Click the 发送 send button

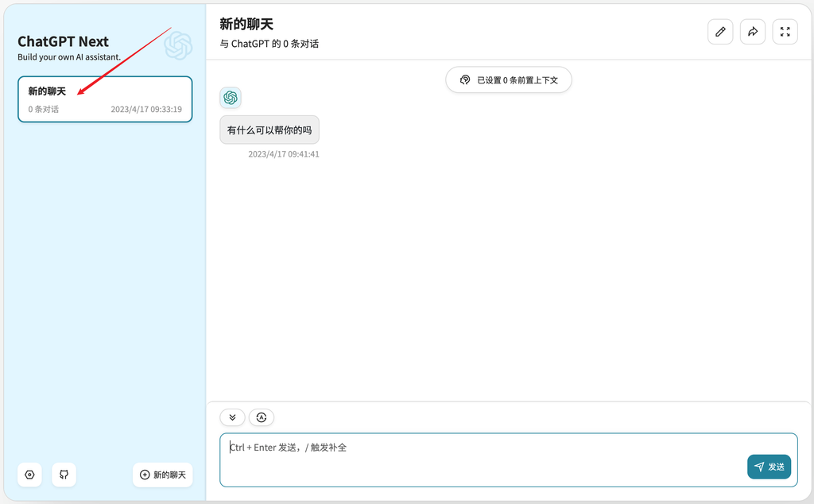(769, 467)
